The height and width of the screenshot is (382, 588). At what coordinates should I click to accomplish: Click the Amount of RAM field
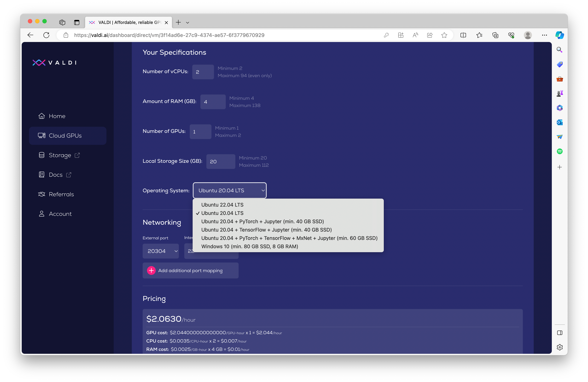pos(213,102)
